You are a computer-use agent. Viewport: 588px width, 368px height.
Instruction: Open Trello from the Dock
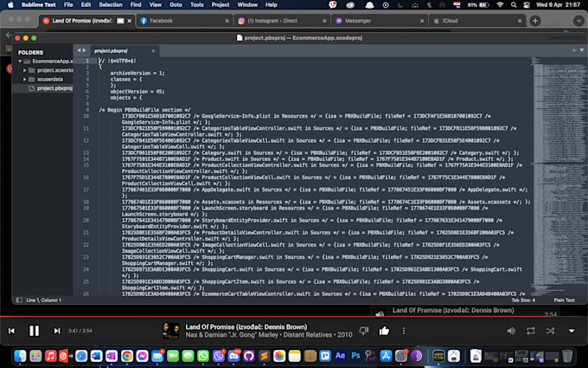click(325, 356)
